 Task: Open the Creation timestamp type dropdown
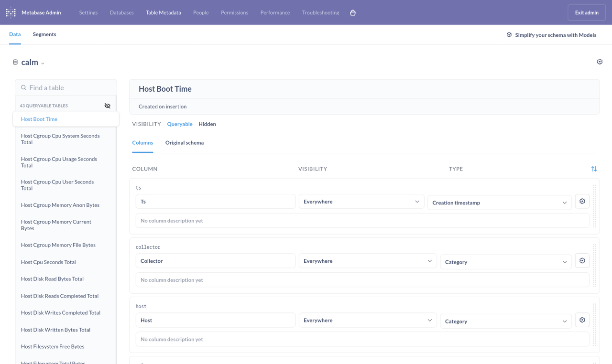[499, 202]
